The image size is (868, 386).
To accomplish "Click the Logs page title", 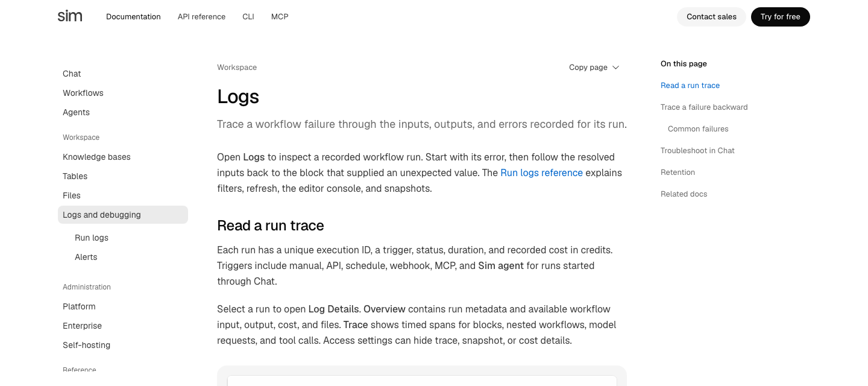I will point(238,96).
